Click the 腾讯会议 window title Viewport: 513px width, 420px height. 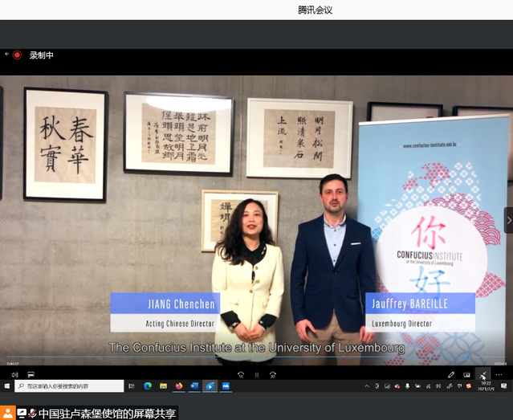click(315, 10)
